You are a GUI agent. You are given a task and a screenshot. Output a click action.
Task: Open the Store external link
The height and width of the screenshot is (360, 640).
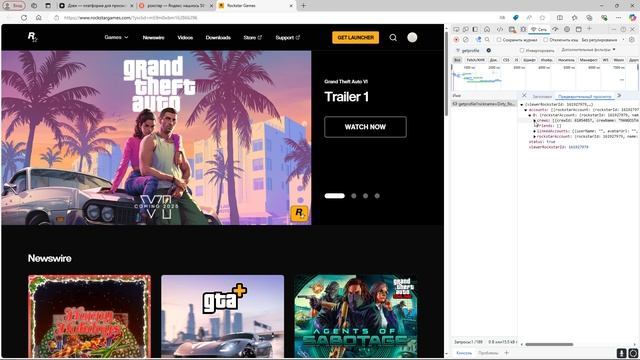(x=253, y=38)
